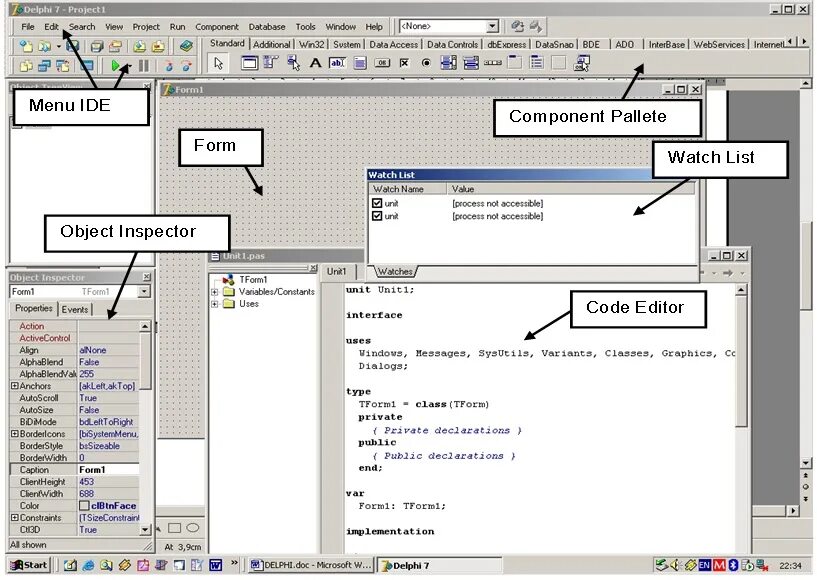Click the Open Project toolbar icon

115,46
